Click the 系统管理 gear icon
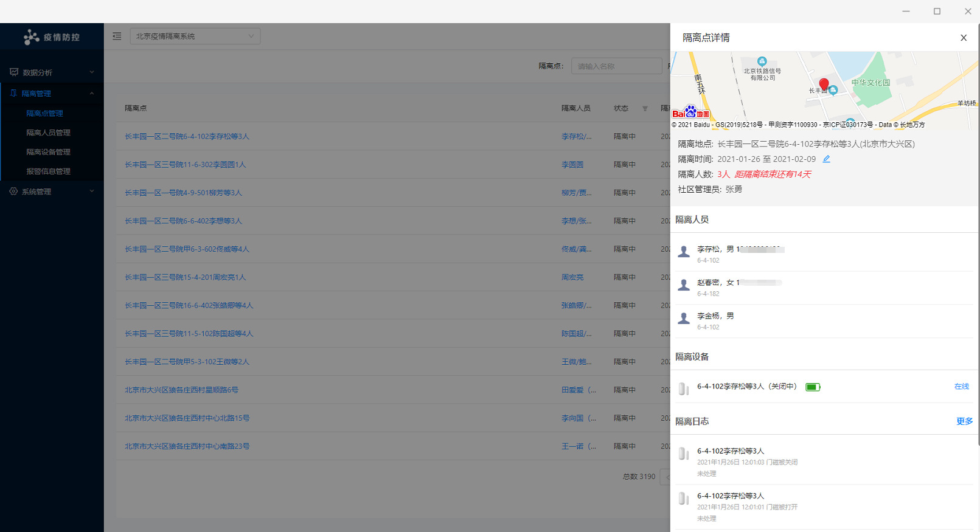Image resolution: width=980 pixels, height=532 pixels. click(x=13, y=192)
